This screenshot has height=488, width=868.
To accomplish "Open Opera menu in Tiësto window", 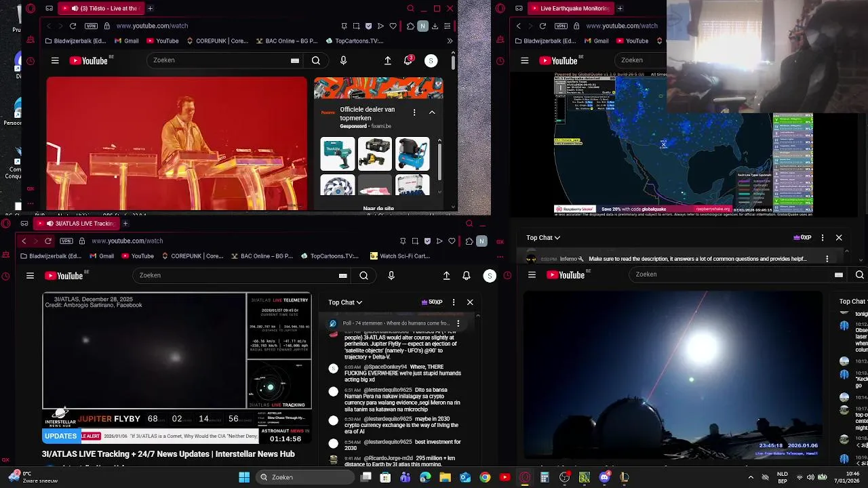I will [x=30, y=8].
